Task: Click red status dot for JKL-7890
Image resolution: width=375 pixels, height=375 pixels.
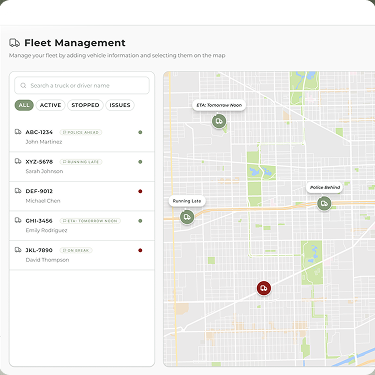Action: [140, 250]
